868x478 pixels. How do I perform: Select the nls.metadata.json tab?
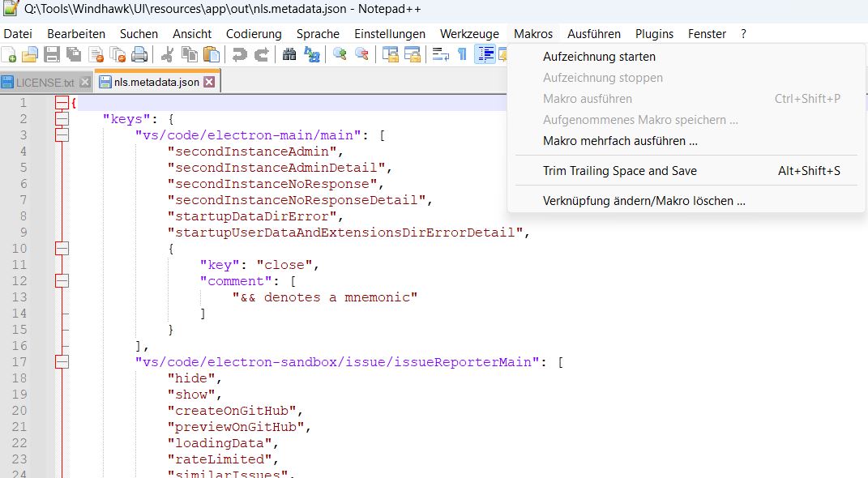pyautogui.click(x=156, y=83)
